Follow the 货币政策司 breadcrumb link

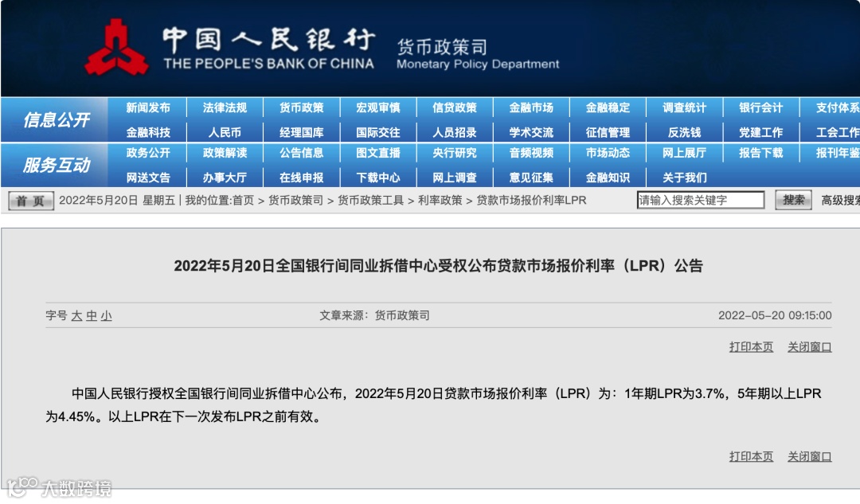tap(295, 200)
